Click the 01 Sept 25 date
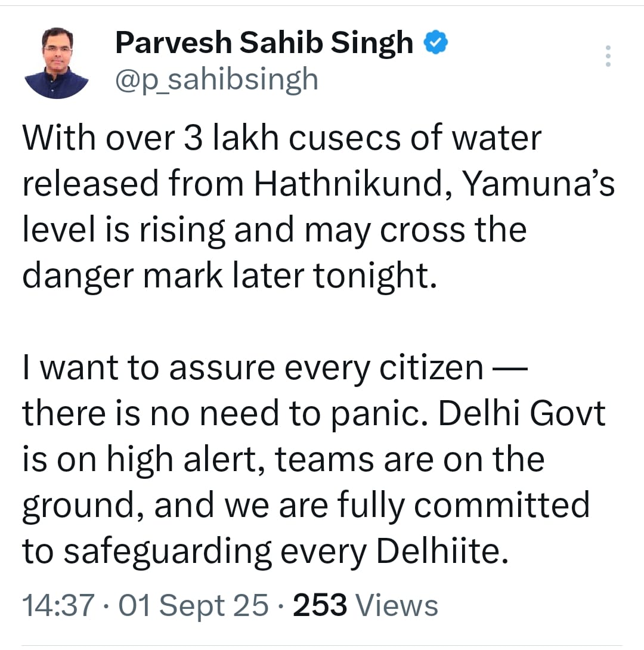 point(194,606)
